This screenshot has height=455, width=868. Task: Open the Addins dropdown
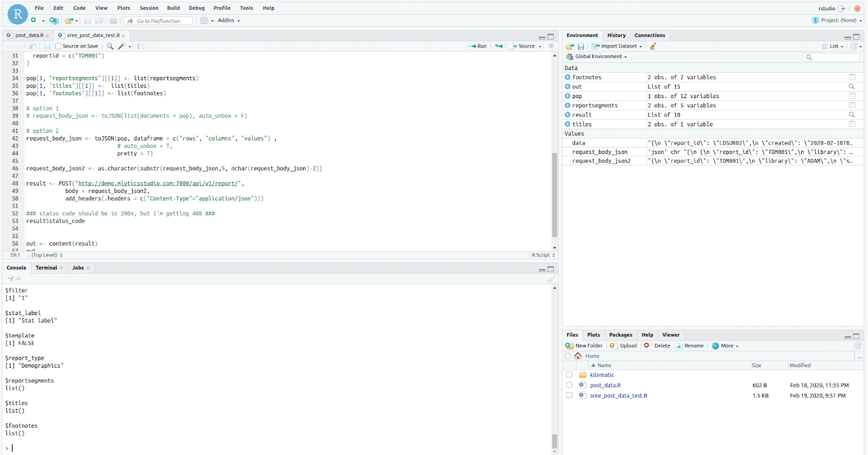[229, 21]
